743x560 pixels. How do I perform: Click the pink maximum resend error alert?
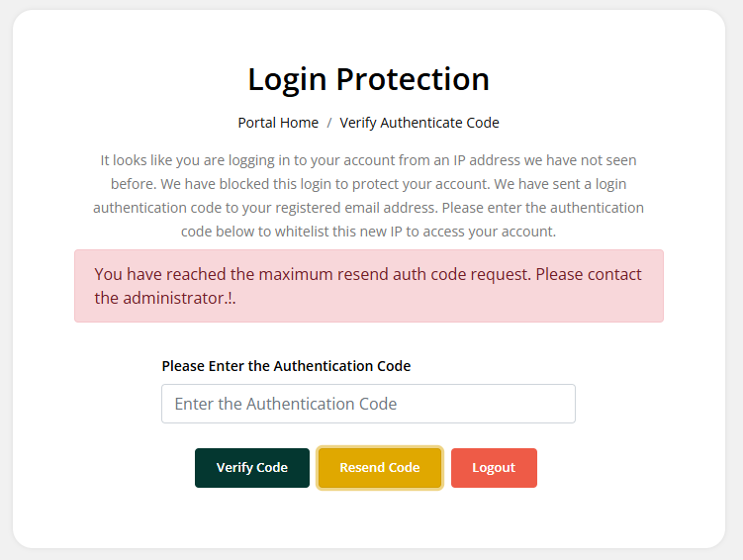[x=368, y=286]
